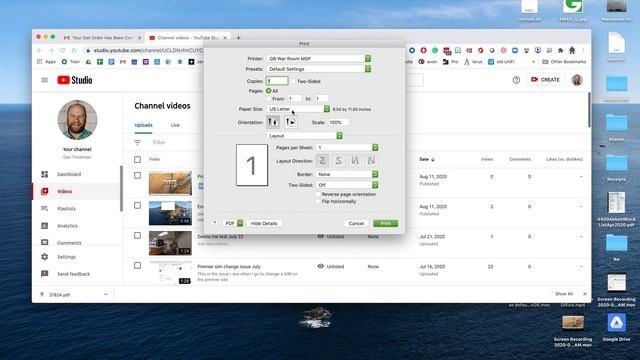Open YouTube Studio help icon
Viewport: 640px width, 360px height.
(516, 80)
